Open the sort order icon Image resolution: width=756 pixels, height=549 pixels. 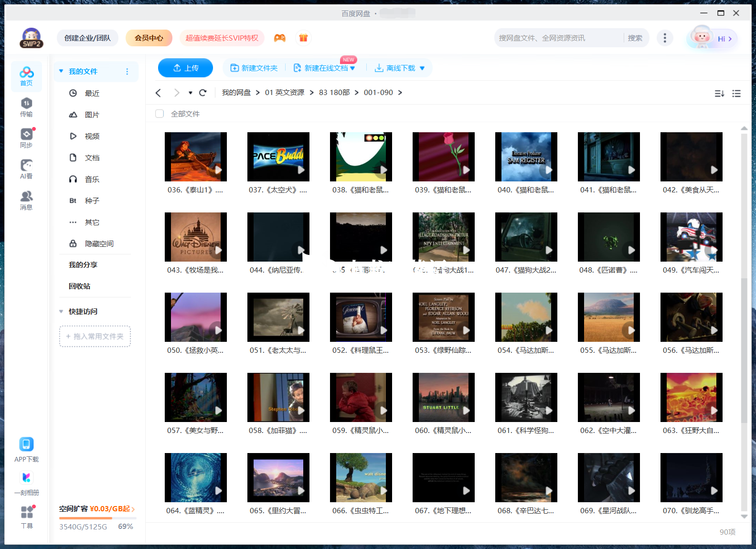(x=719, y=94)
